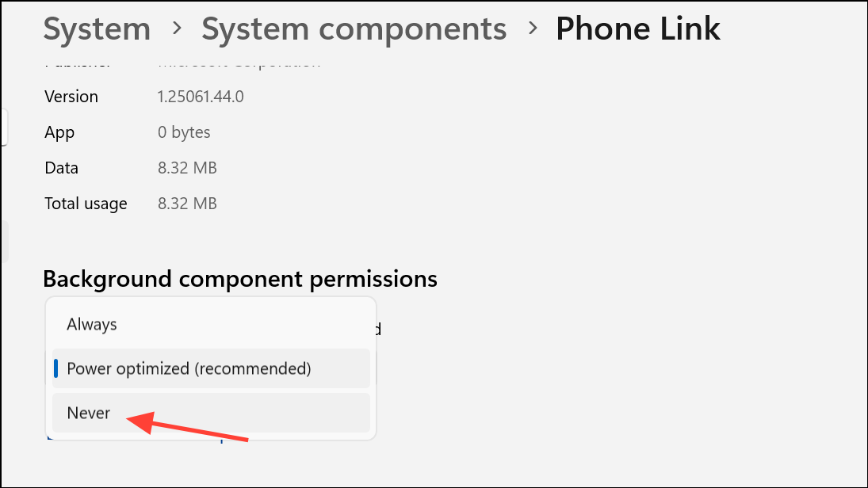Click the cut-off Publisher row text

78,63
